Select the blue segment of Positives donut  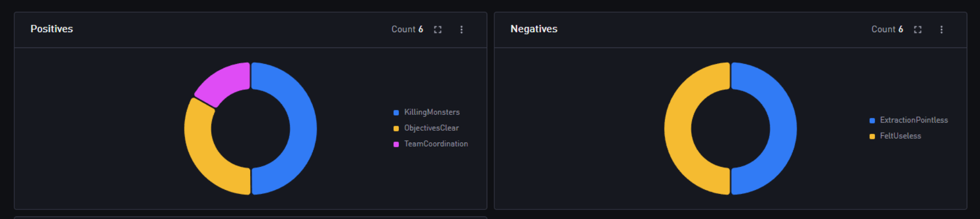(302, 129)
